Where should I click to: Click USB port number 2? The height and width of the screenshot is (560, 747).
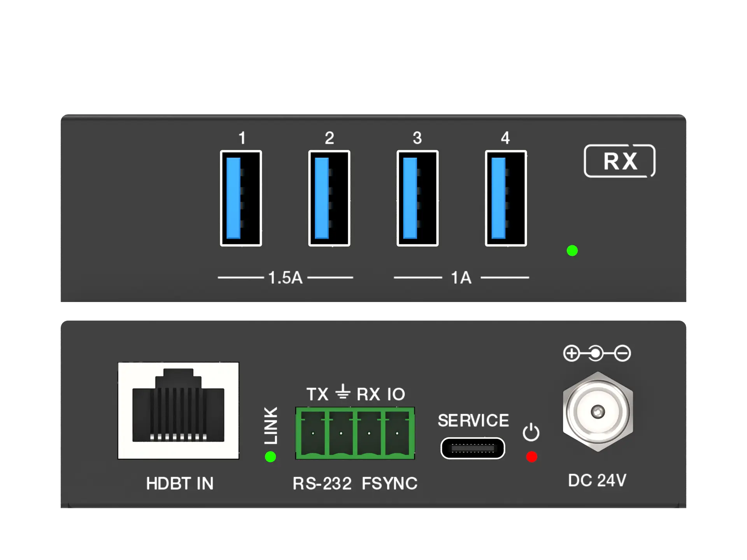pyautogui.click(x=329, y=198)
